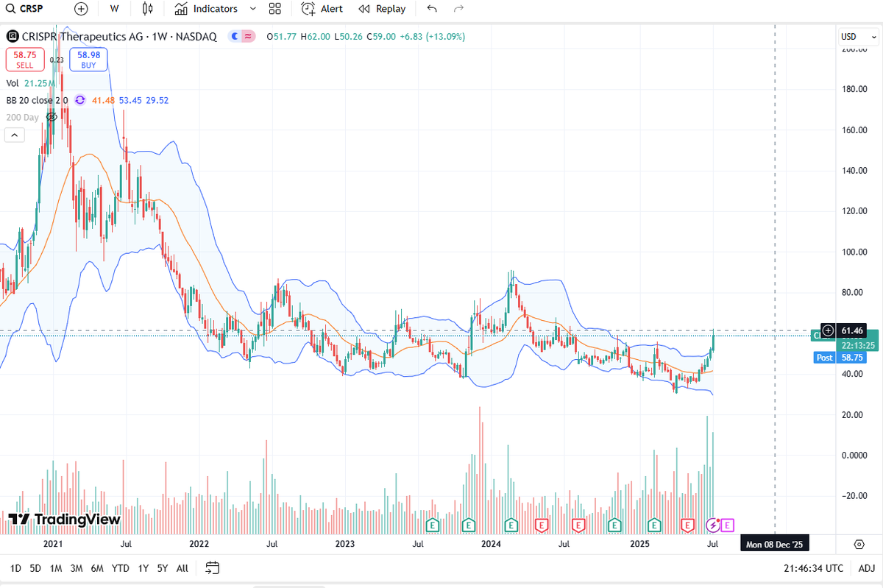Click the TradingView logo
The image size is (883, 588).
(x=65, y=520)
